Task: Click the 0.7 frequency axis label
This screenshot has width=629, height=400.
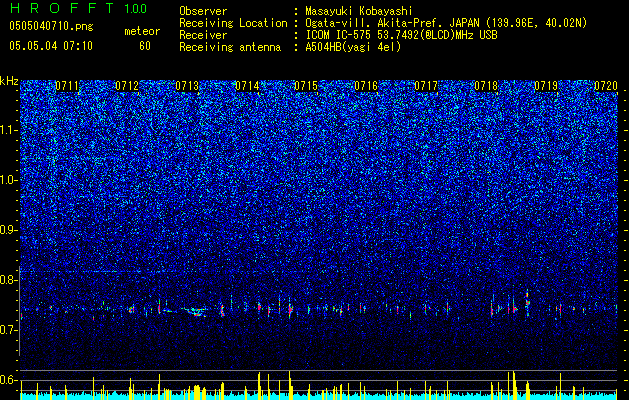Action: click(9, 330)
